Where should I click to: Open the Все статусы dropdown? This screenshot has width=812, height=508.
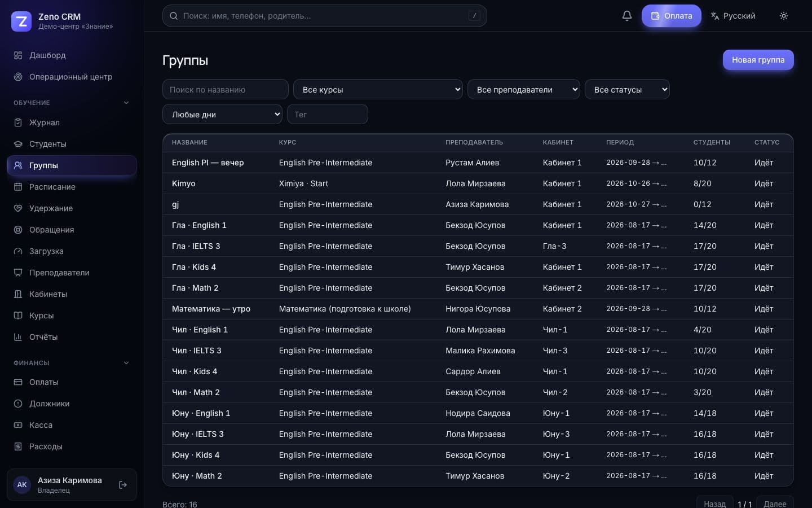pyautogui.click(x=627, y=89)
